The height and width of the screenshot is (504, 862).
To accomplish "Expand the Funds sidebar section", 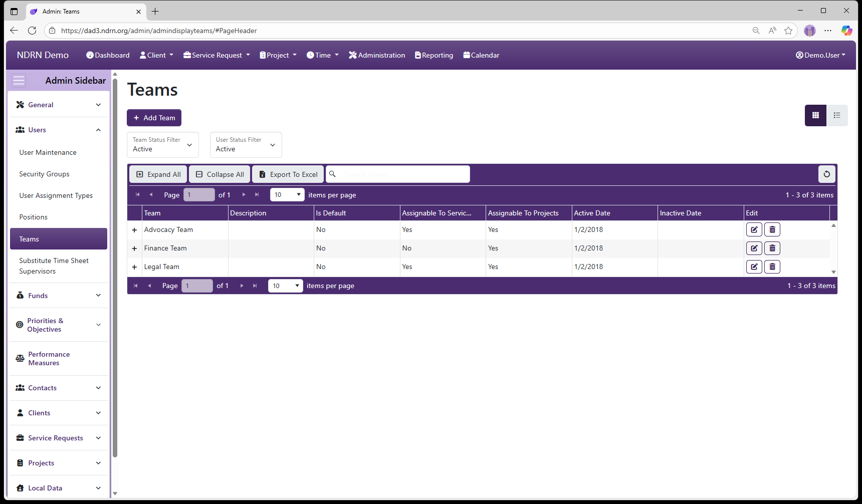I will 59,296.
